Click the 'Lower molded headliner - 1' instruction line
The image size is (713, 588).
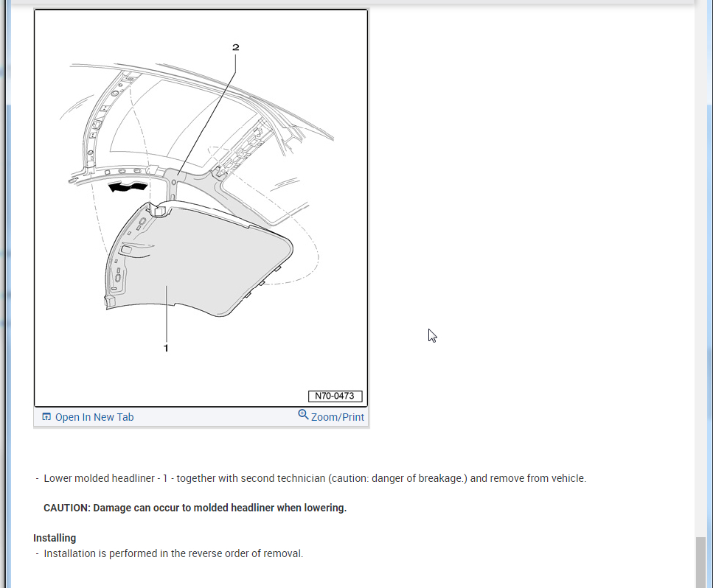click(315, 478)
